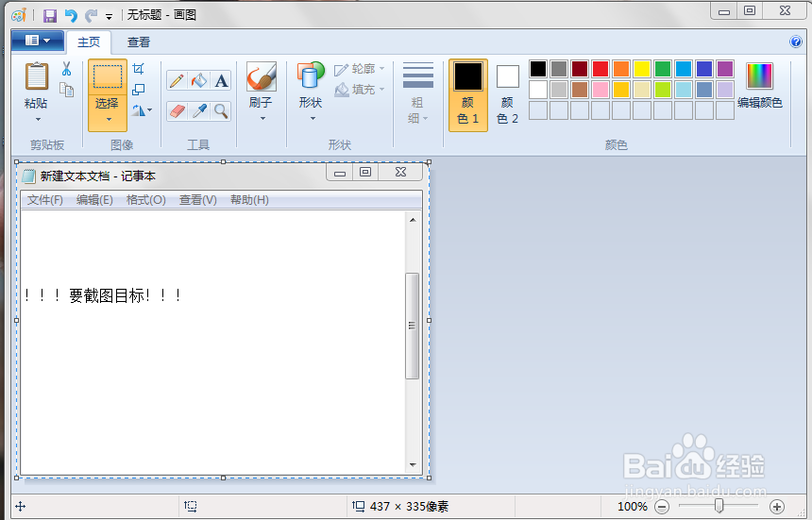
Task: Click the Notepad scroll up arrow
Action: coord(413,220)
